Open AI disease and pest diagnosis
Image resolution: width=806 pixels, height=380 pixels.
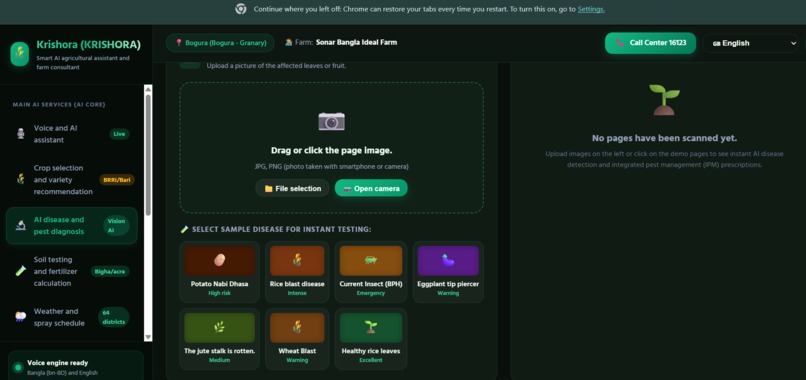(71, 225)
